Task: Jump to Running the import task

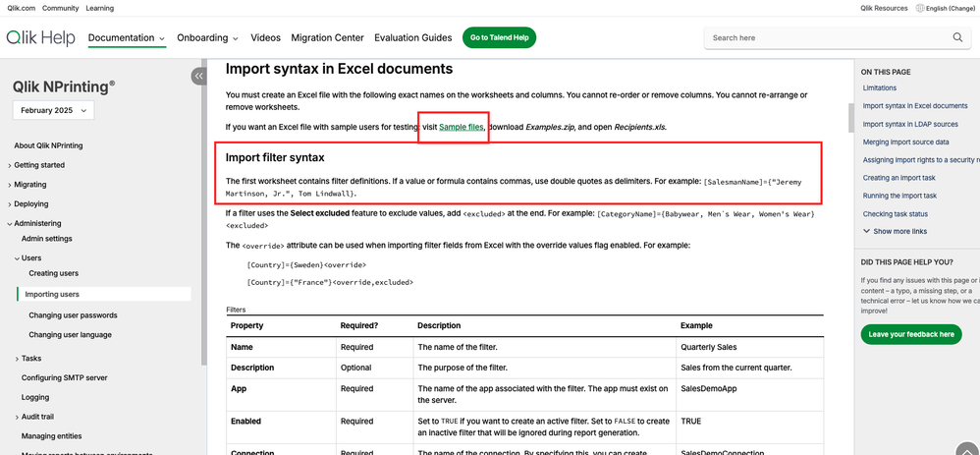Action: coord(899,196)
